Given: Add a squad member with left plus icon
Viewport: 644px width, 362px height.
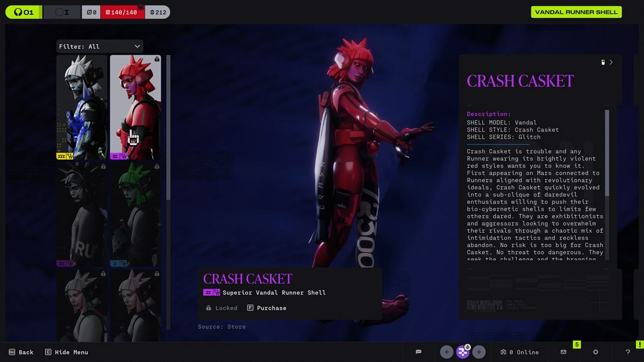Looking at the screenshot, I should 447,352.
